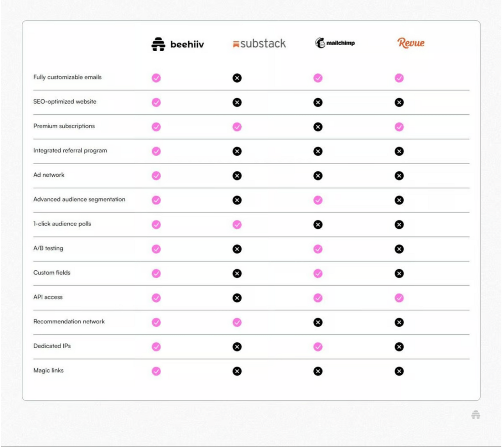Click the beehiiv logo in the table header
Screen dimensions: 504x447
tap(177, 44)
